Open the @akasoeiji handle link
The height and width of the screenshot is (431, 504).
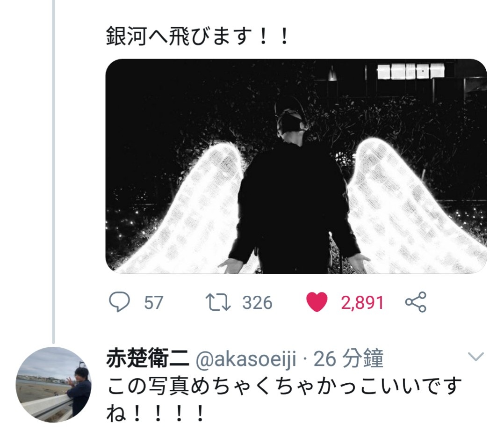[246, 358]
